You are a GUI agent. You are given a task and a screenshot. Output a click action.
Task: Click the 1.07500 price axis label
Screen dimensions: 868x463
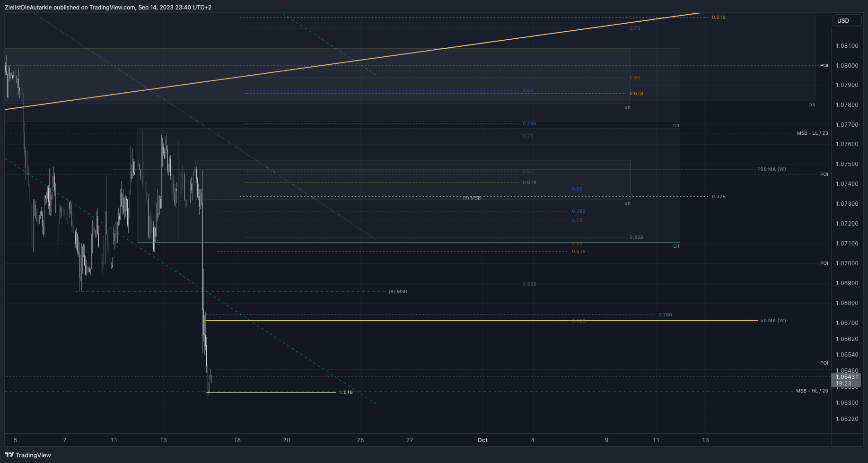click(847, 164)
